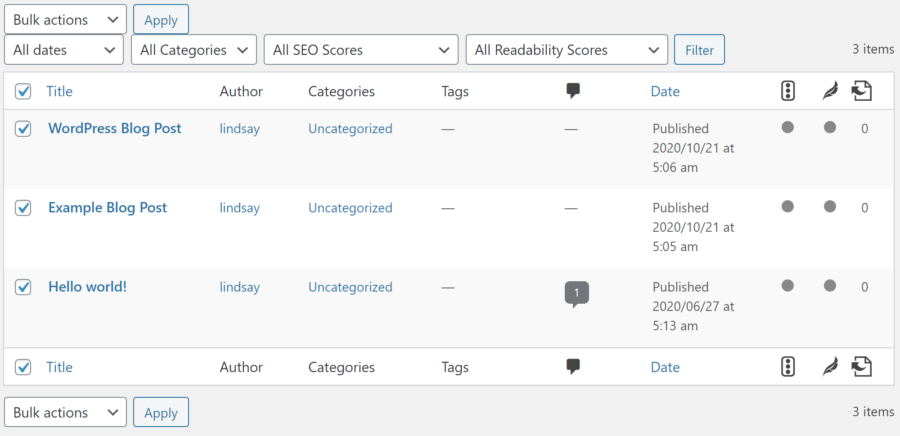Click the Filter button
This screenshot has width=900, height=436.
click(x=699, y=50)
